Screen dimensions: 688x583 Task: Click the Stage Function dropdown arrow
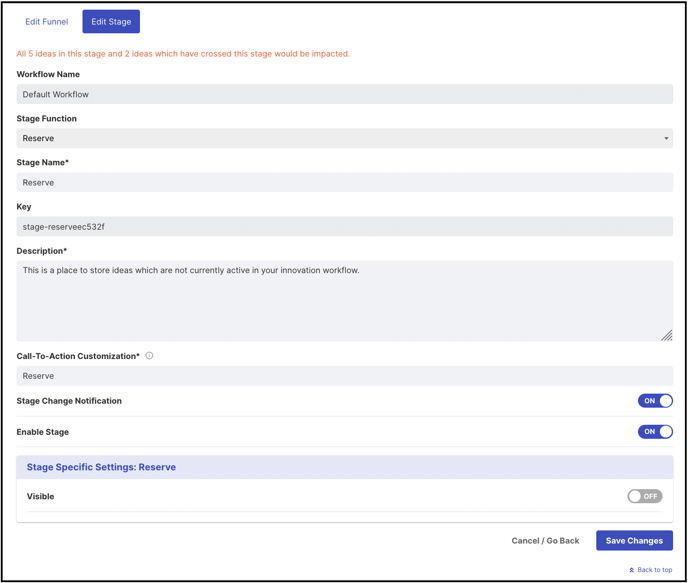point(666,138)
